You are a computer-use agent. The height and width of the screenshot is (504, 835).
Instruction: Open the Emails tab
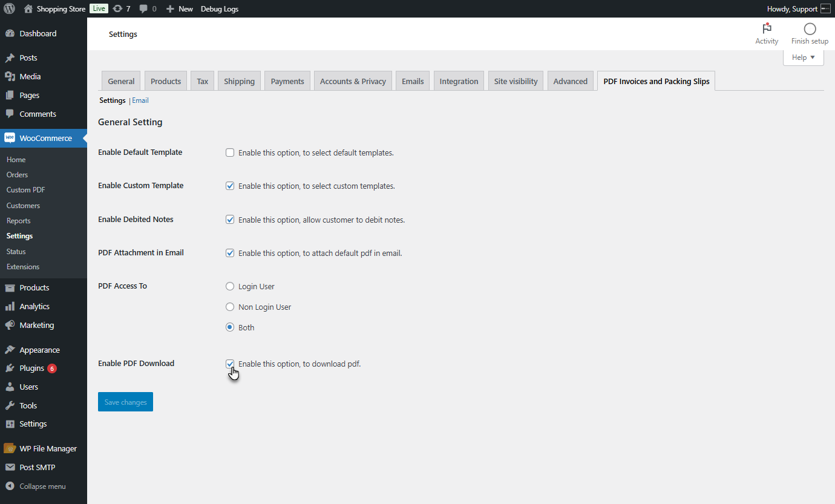[413, 81]
